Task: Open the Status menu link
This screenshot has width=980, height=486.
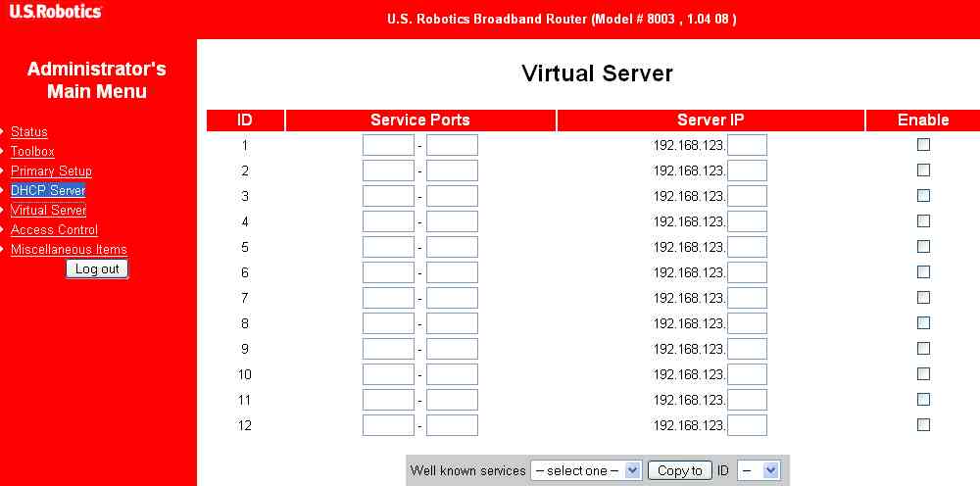Action: (28, 132)
